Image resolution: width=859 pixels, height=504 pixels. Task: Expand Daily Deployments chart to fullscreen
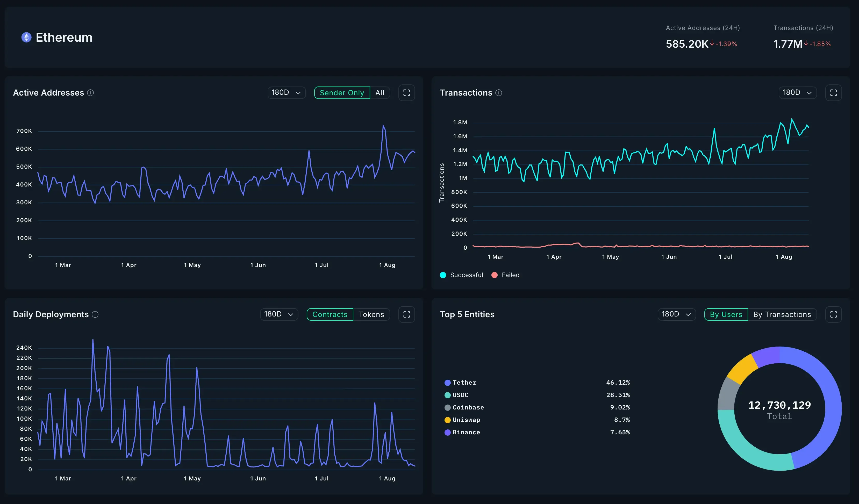(x=406, y=314)
